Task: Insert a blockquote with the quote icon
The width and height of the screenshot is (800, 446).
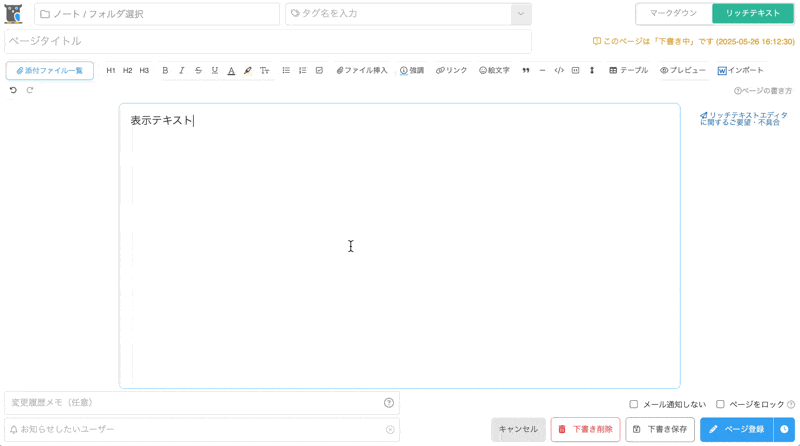Action: tap(526, 71)
